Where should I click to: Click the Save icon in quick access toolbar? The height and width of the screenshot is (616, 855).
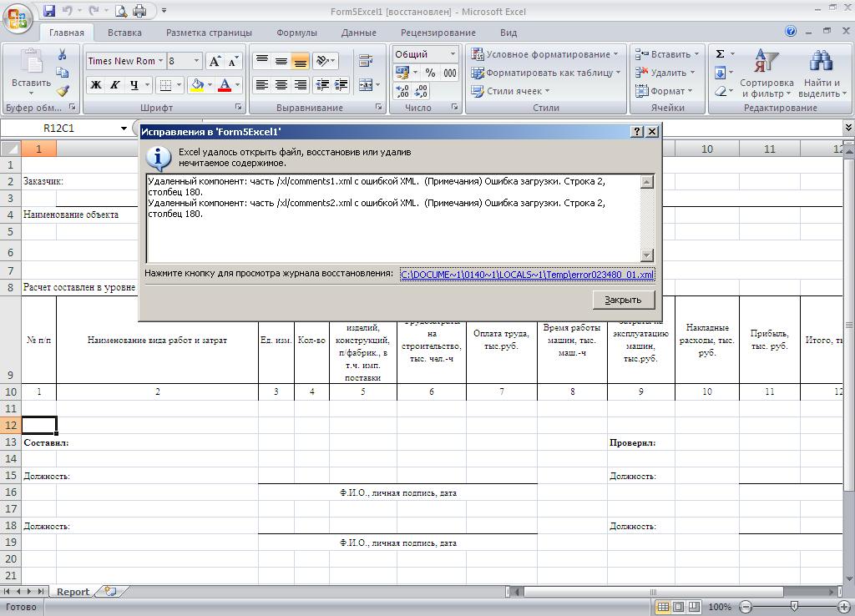pos(48,11)
